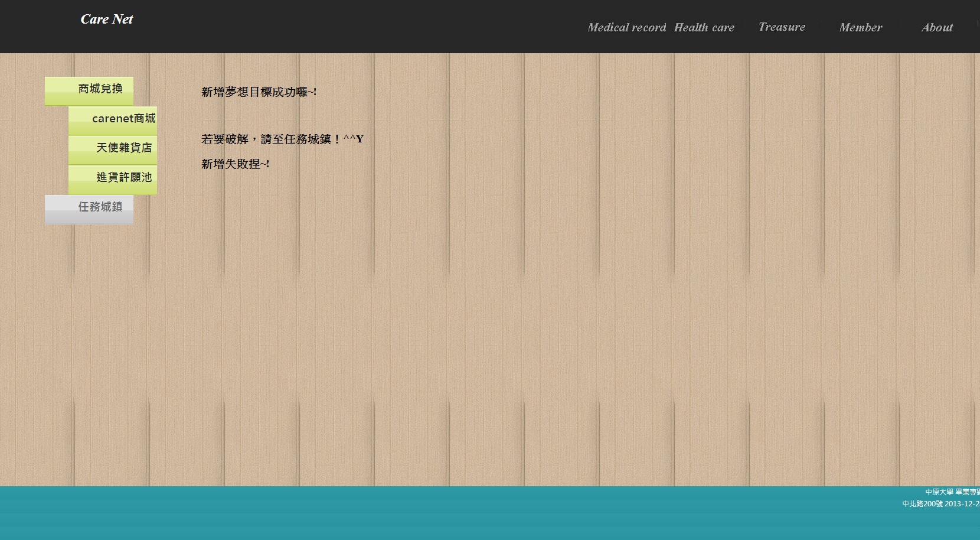Go to the Health care section
The width and height of the screenshot is (980, 540).
tap(704, 28)
